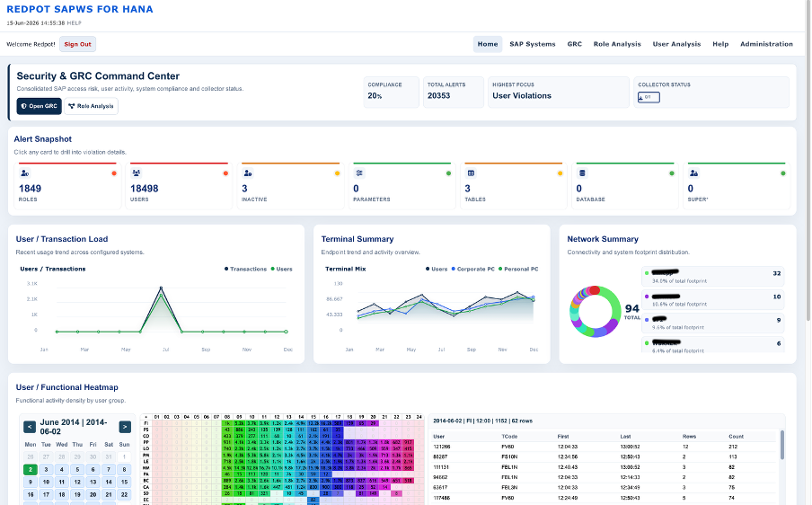Open Role Analysis in top navigation
The width and height of the screenshot is (812, 505).
click(x=617, y=44)
